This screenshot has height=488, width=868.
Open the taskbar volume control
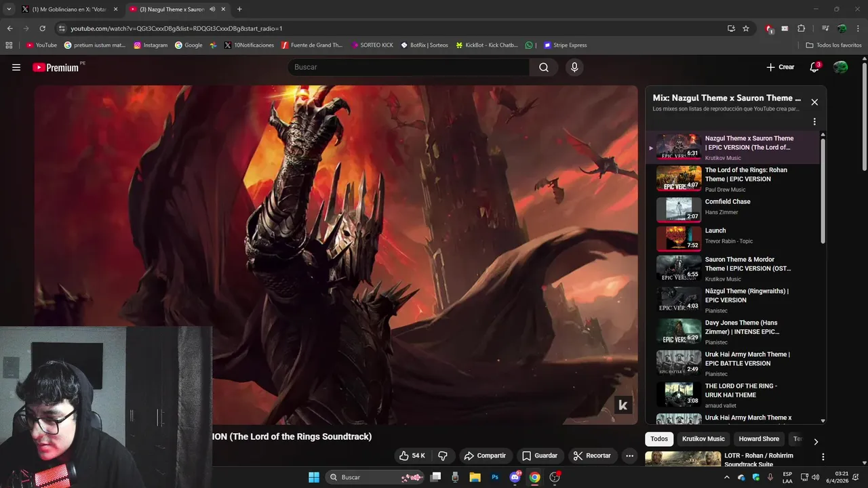click(x=815, y=477)
